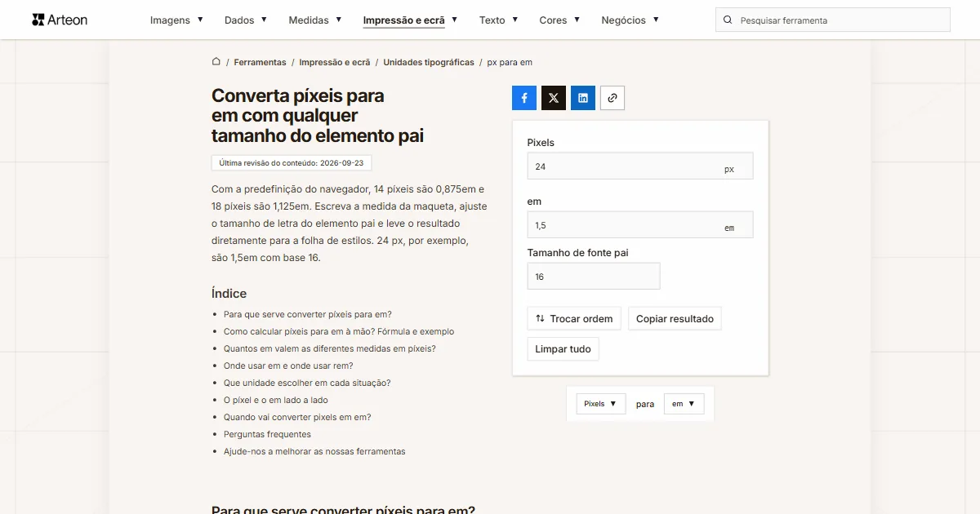The image size is (980, 514).
Task: Jump to 'Onde usar em e onde usar rem?'
Action: 288,366
